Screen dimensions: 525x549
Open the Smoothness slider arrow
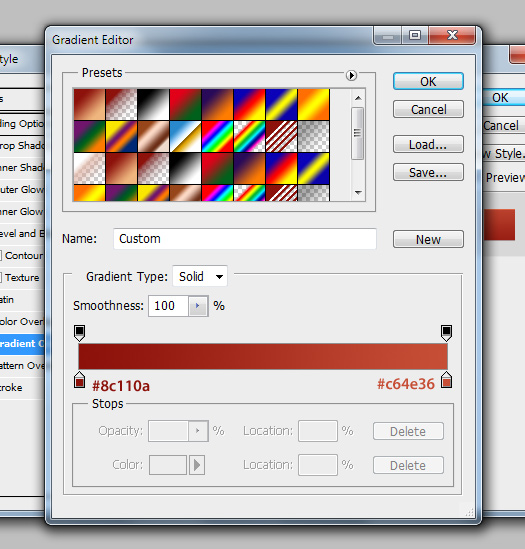(198, 306)
